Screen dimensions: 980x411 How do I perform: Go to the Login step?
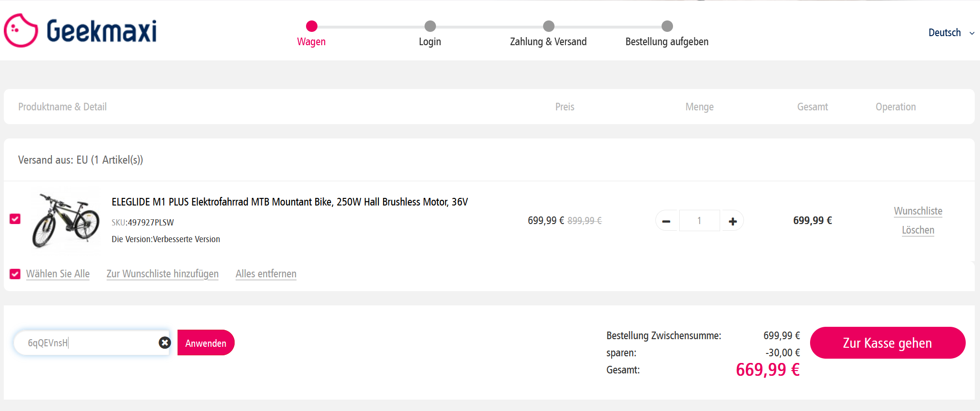coord(430,33)
